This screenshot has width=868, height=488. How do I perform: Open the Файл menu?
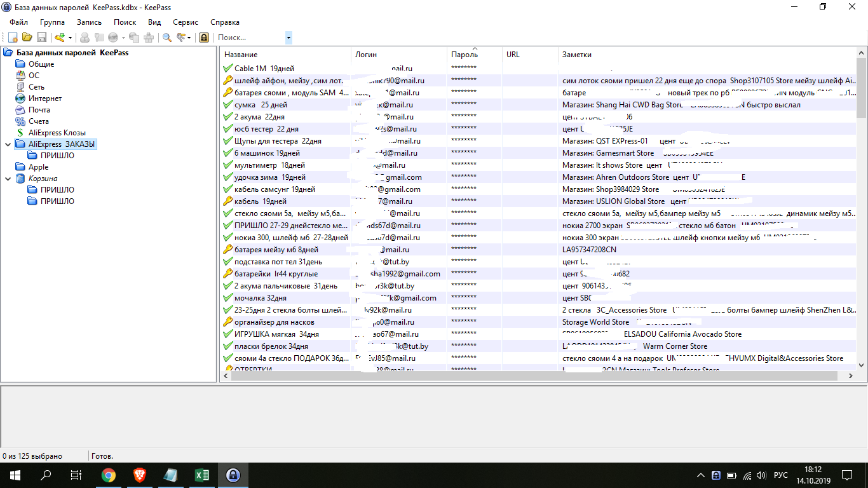pos(19,22)
